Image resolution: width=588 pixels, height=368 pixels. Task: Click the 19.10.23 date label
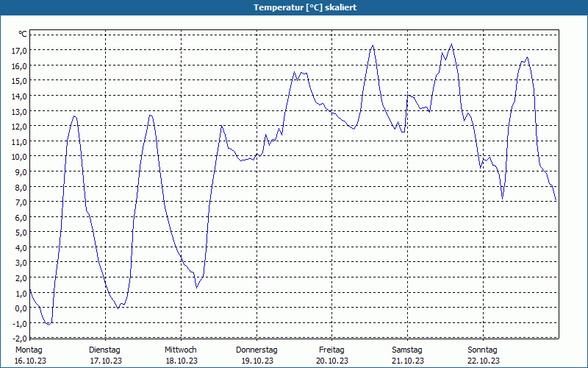click(x=257, y=361)
